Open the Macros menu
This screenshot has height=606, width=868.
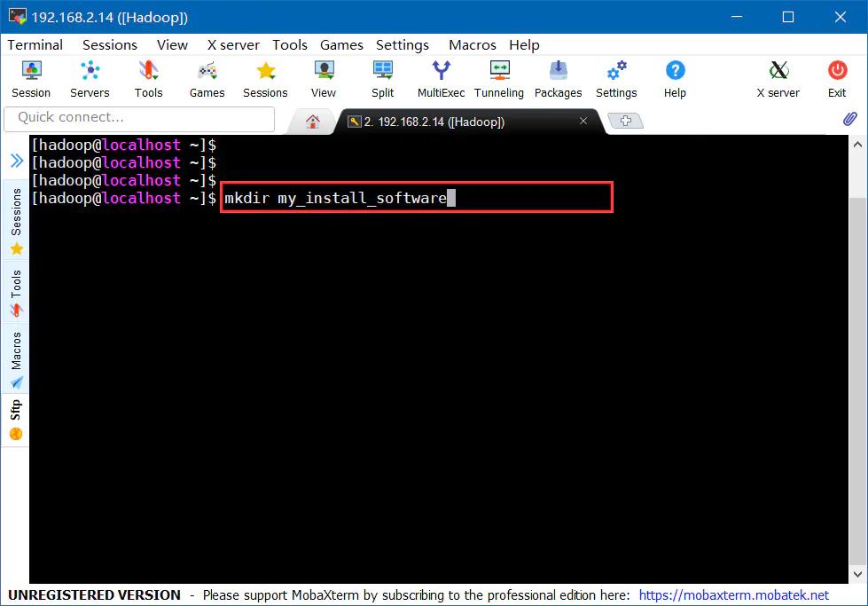(472, 44)
